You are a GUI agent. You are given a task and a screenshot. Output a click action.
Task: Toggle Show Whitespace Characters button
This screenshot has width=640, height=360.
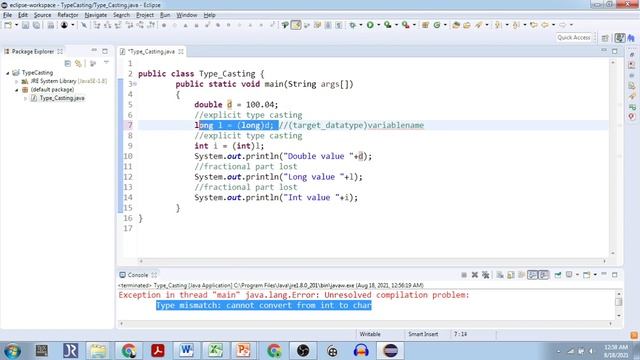(339, 25)
